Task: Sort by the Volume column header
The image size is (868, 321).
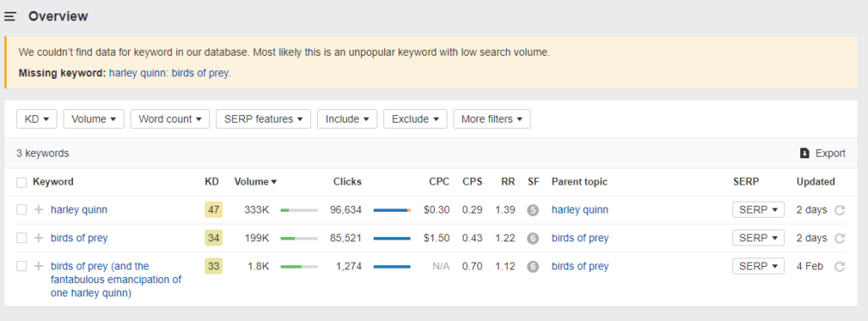Action: 256,181
